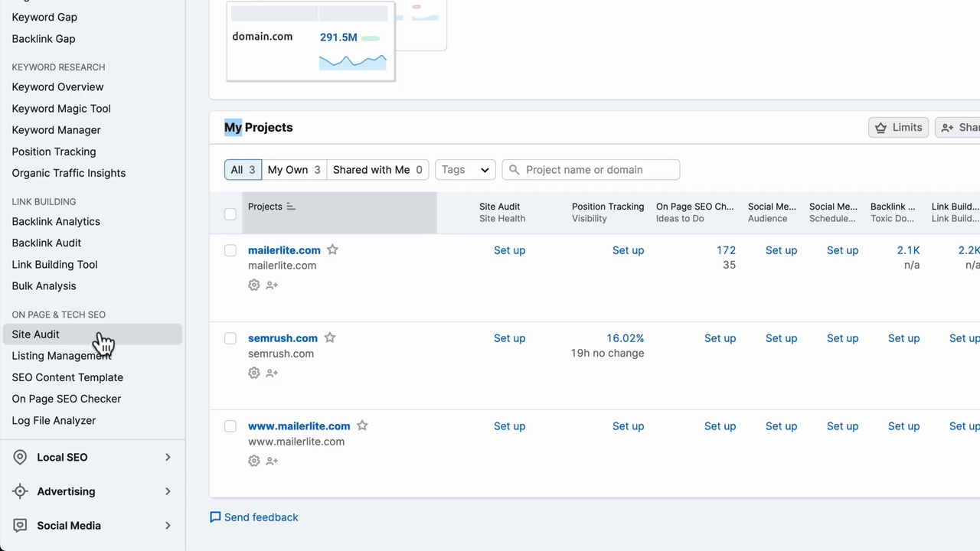Open SEO Content Template in sidebar

67,377
